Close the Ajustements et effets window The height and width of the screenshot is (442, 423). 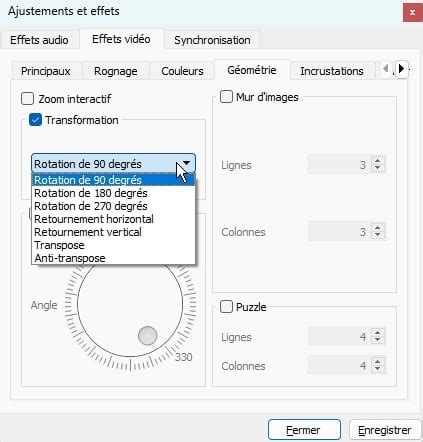(x=412, y=13)
